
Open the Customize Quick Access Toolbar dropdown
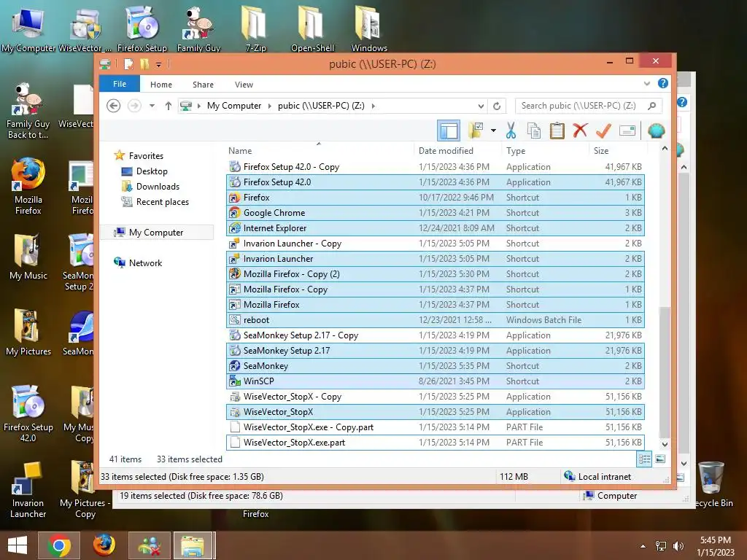[x=158, y=64]
